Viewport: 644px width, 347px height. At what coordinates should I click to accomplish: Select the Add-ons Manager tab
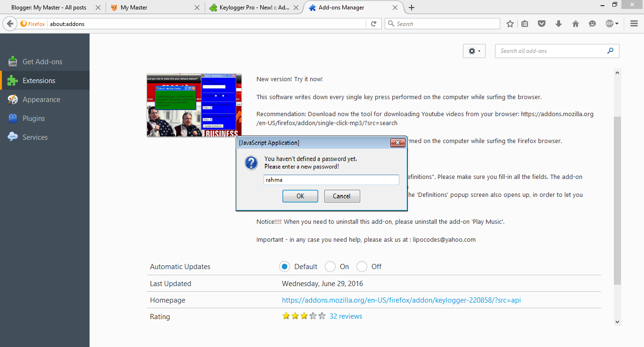pyautogui.click(x=354, y=8)
